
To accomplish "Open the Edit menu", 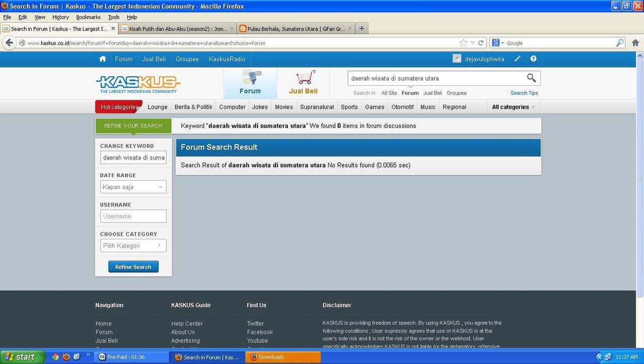I will click(x=23, y=17).
